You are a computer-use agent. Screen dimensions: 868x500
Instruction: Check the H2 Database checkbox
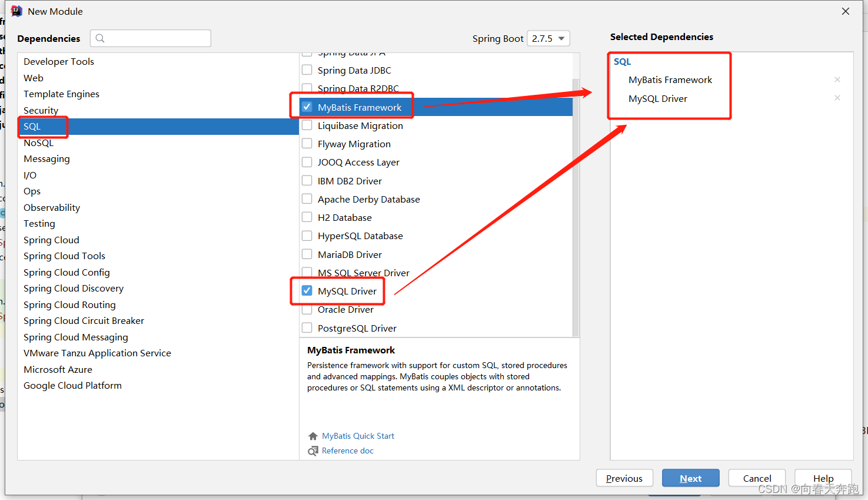[x=307, y=217]
